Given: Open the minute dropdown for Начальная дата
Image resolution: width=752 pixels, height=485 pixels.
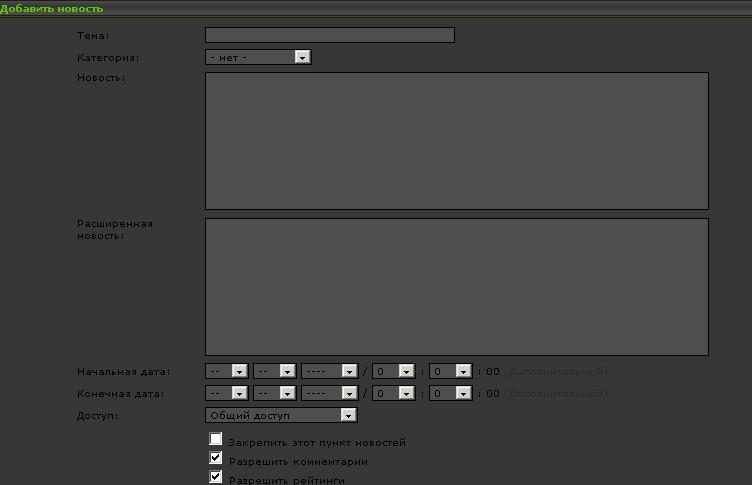Looking at the screenshot, I should tap(449, 371).
